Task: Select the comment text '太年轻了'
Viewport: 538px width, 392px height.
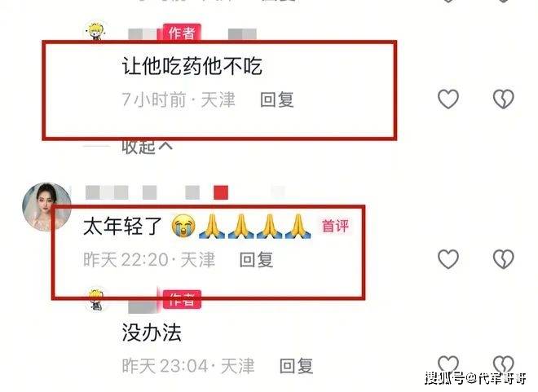Action: pyautogui.click(x=122, y=227)
